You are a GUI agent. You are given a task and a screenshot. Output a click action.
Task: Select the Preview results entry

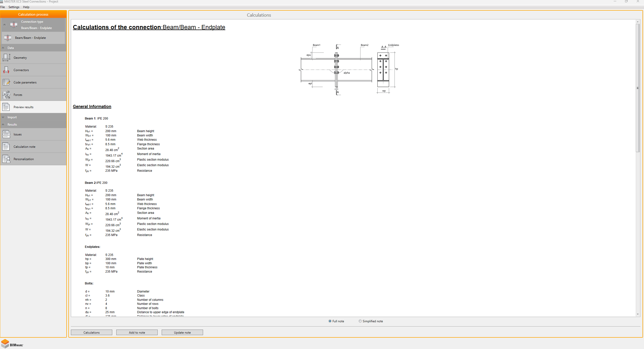33,107
